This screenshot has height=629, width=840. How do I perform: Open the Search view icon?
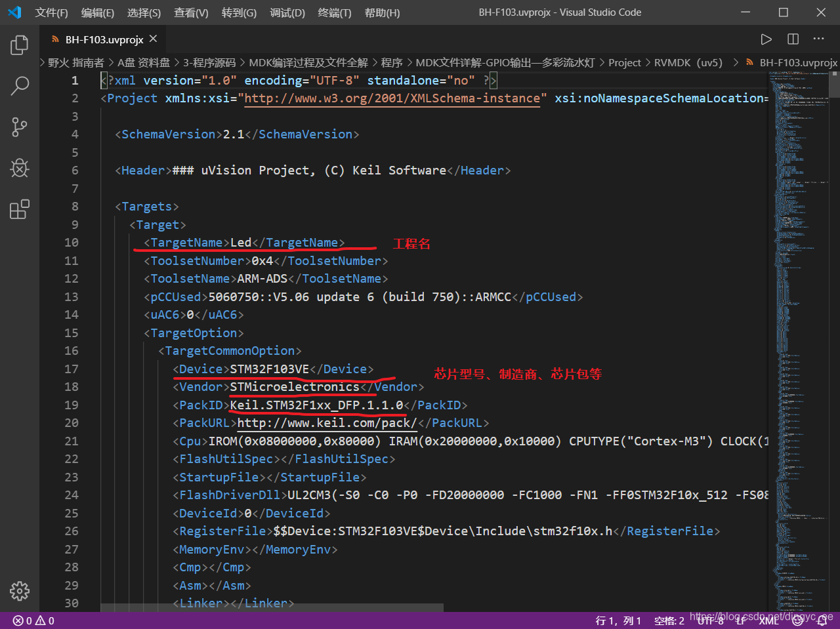(x=20, y=85)
